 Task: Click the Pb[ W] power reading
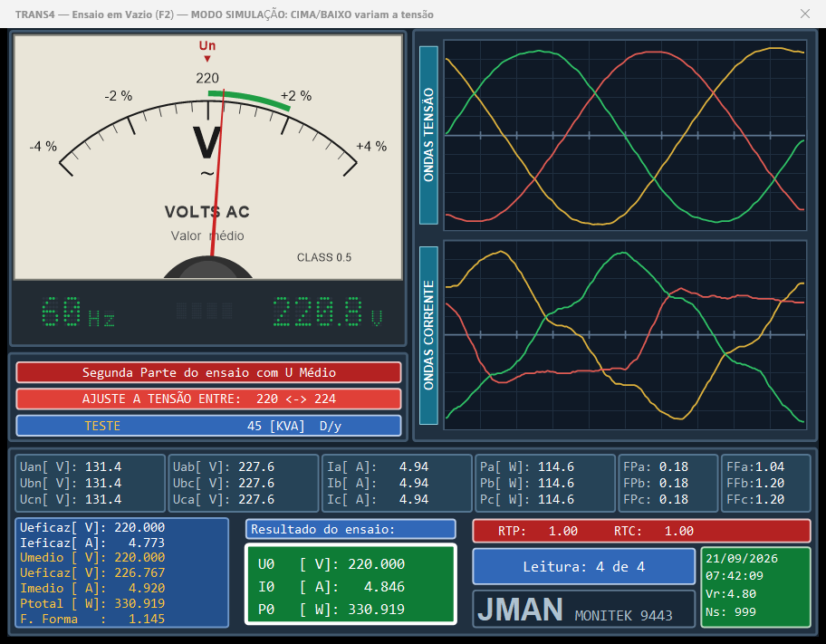click(x=527, y=484)
